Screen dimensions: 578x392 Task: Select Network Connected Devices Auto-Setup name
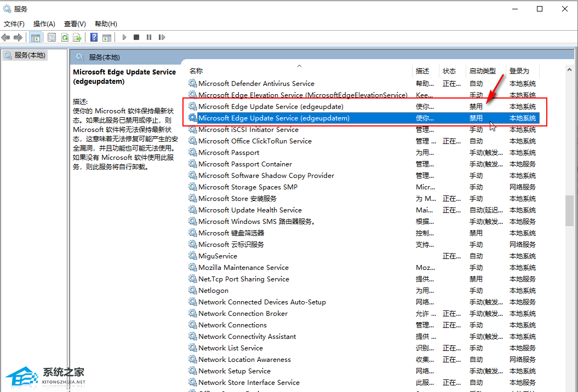262,302
